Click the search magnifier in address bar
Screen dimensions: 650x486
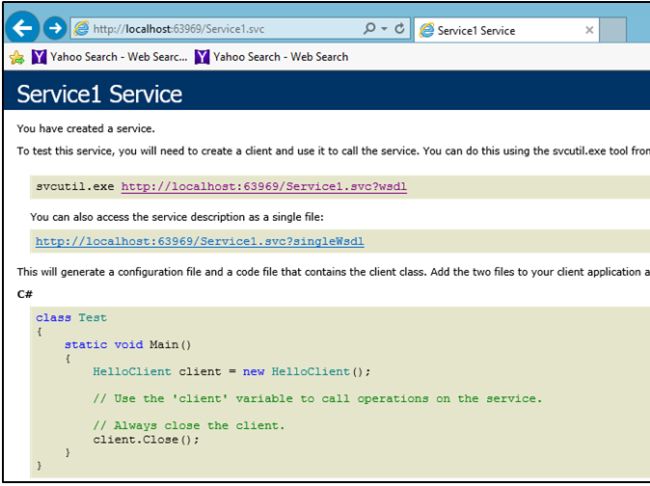click(x=369, y=28)
